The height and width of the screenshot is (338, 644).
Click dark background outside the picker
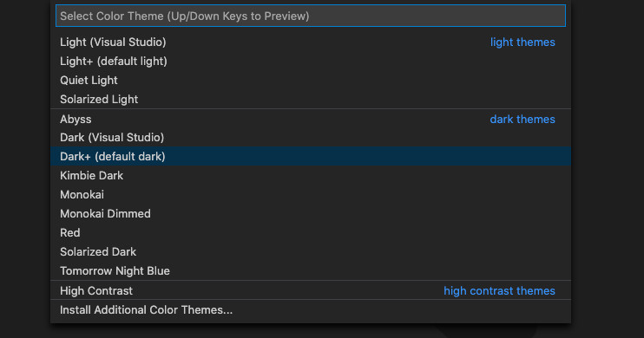pyautogui.click(x=608, y=164)
